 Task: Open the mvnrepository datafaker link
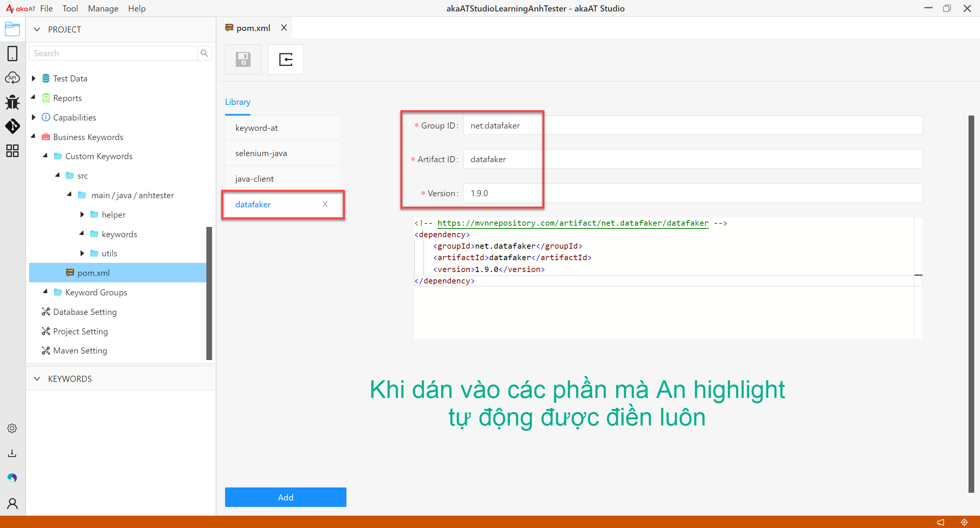pyautogui.click(x=573, y=223)
